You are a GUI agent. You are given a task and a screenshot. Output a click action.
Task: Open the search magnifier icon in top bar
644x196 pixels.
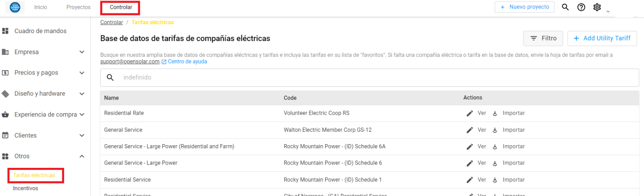point(566,7)
